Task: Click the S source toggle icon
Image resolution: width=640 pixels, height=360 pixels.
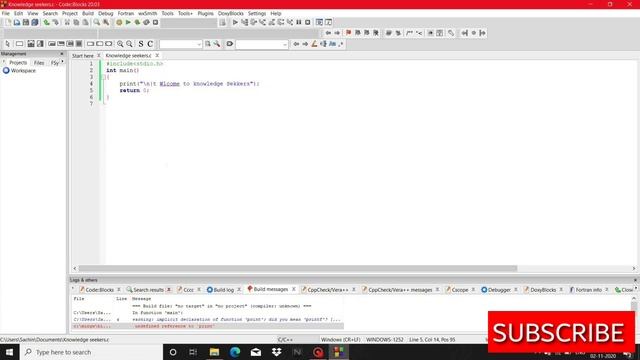Action: pyautogui.click(x=141, y=44)
